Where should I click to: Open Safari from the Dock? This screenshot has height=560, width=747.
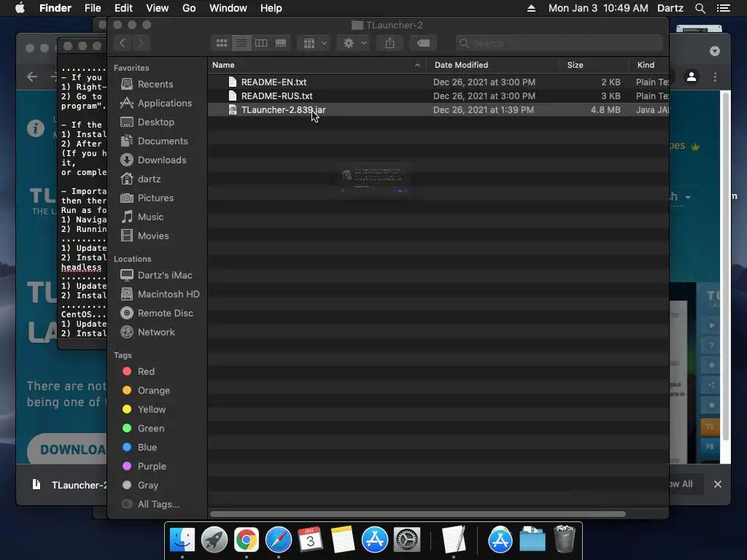(x=278, y=540)
